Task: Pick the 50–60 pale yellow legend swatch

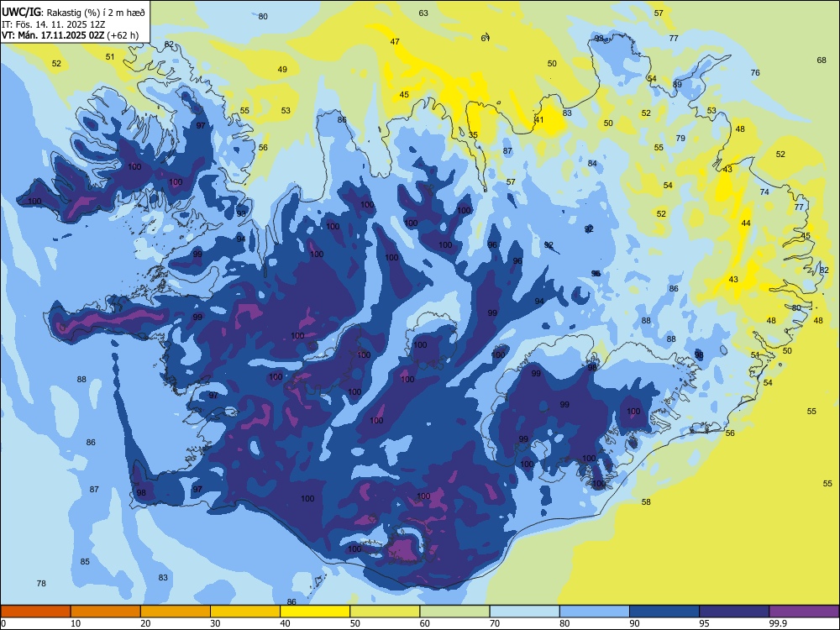Action: pos(385,612)
